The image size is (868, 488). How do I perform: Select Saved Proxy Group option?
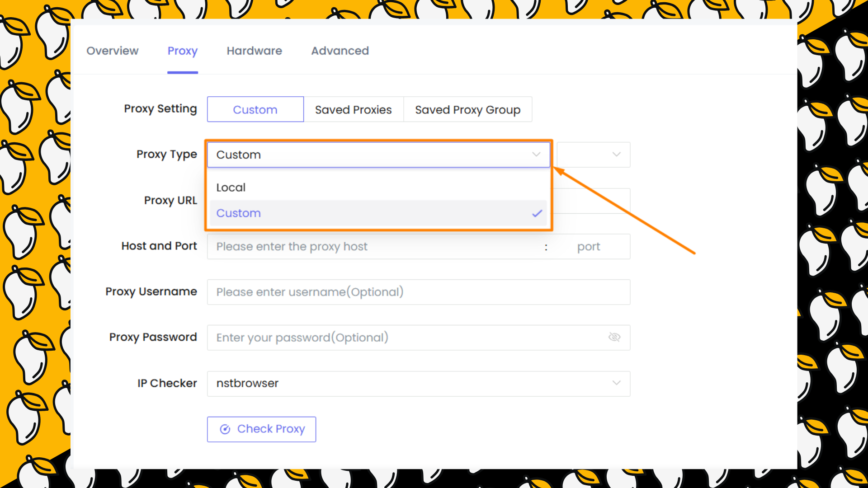click(x=468, y=109)
